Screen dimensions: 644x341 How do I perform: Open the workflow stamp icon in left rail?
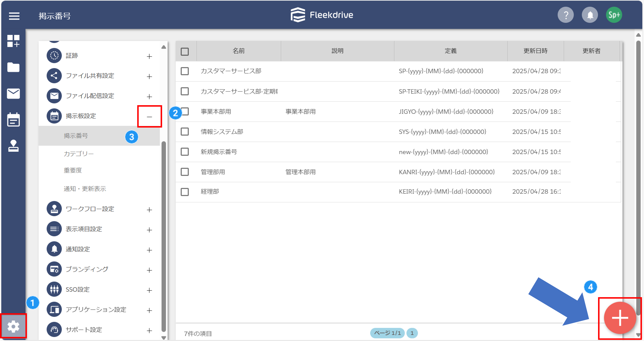pyautogui.click(x=13, y=146)
